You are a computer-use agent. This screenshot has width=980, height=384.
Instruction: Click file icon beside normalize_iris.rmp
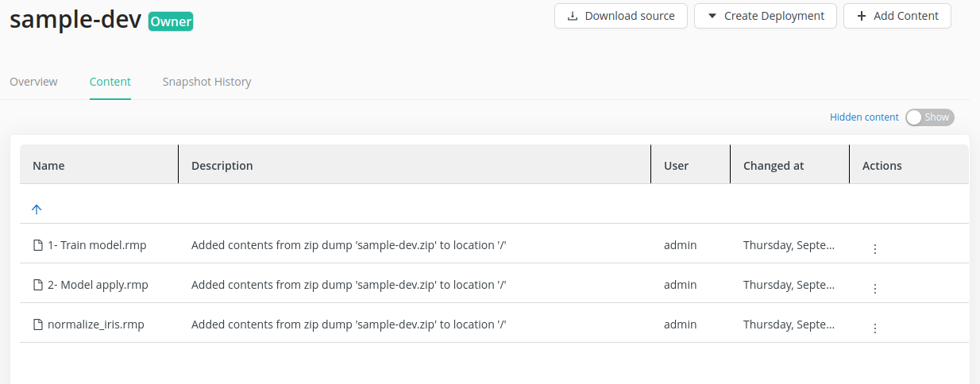tap(37, 324)
